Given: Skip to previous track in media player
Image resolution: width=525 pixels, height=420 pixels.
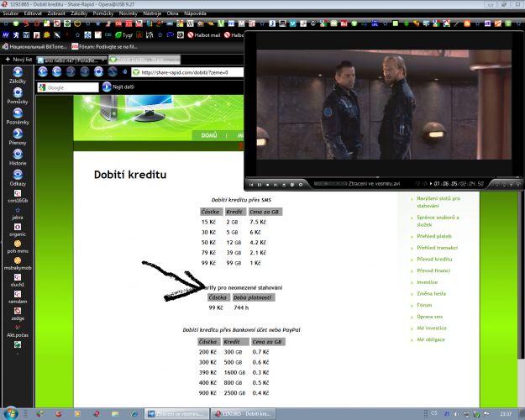Looking at the screenshot, I should click(251, 185).
